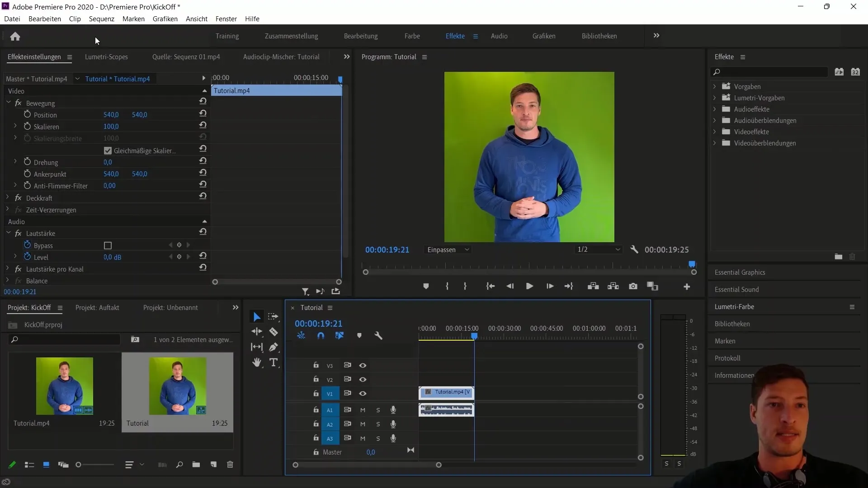Select the hand/pan tool in timeline
The width and height of the screenshot is (868, 488).
[258, 361]
